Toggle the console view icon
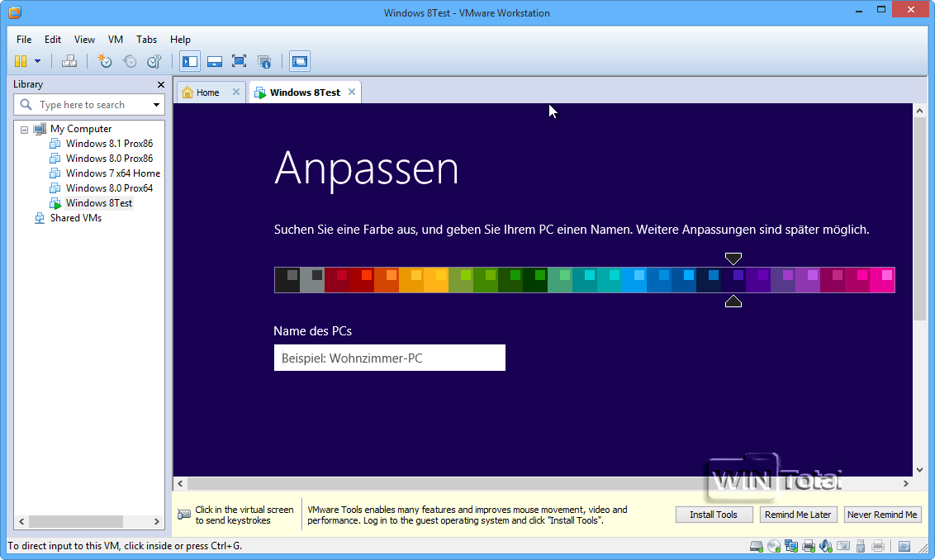This screenshot has width=935, height=560. coord(299,61)
